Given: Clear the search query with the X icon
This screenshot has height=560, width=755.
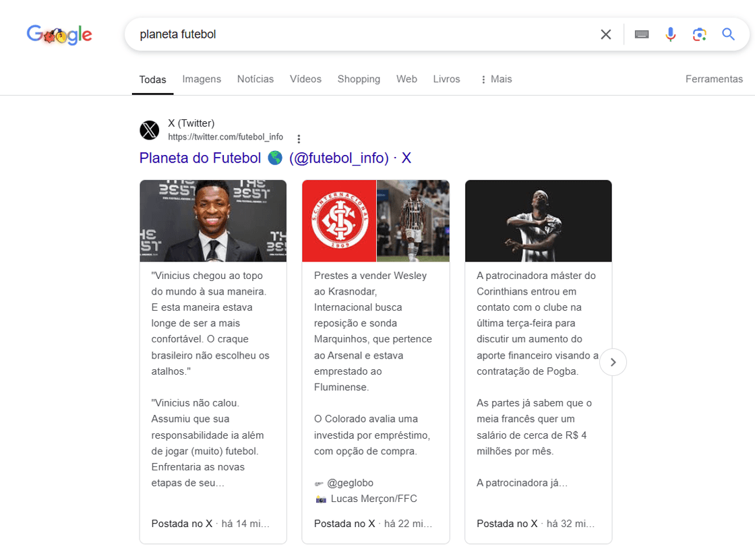Looking at the screenshot, I should click(605, 34).
